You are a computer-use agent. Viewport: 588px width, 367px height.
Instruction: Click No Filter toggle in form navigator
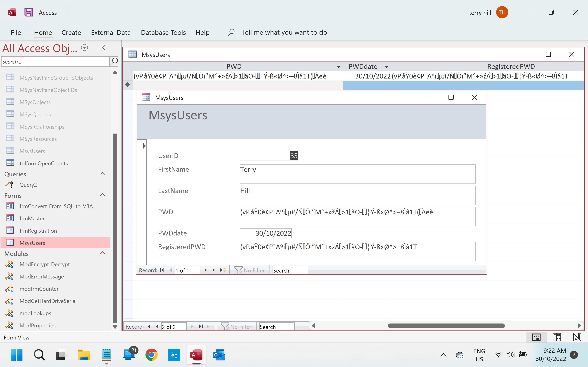point(250,270)
